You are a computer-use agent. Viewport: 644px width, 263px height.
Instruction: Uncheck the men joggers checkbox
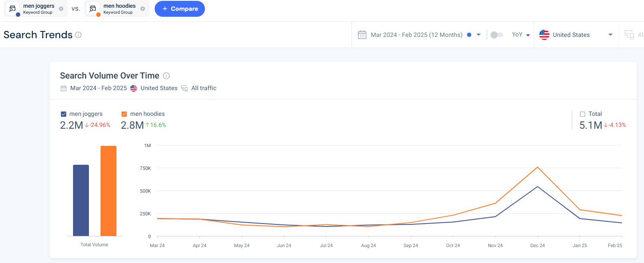pyautogui.click(x=64, y=114)
